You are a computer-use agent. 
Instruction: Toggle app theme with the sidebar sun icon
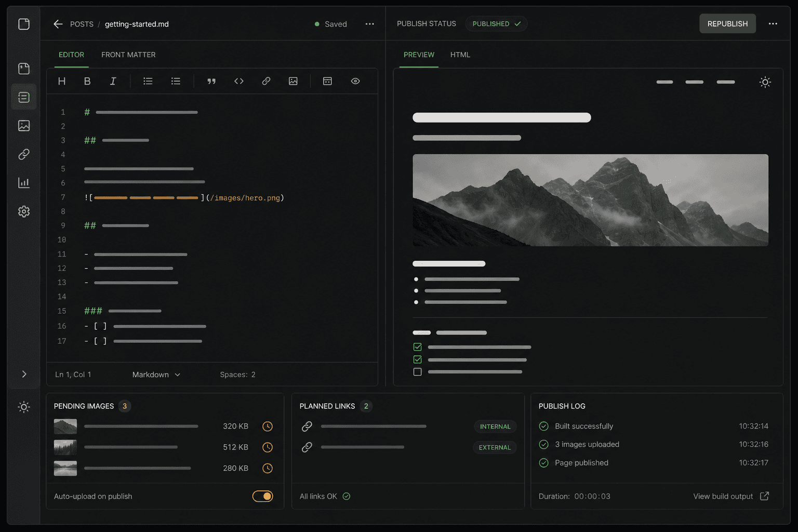(x=24, y=407)
